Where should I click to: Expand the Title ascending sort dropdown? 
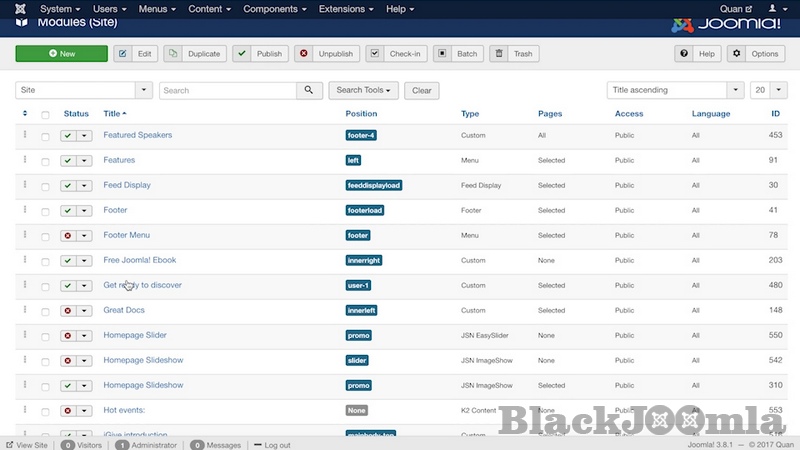click(x=675, y=90)
